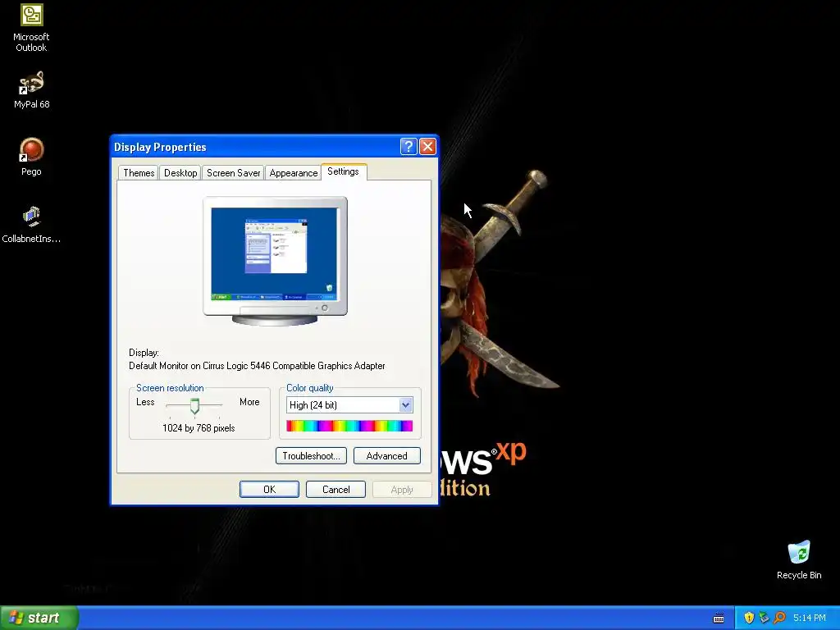Screen dimensions: 840x630
Task: Click the 'Less' resolution label
Action: point(145,402)
